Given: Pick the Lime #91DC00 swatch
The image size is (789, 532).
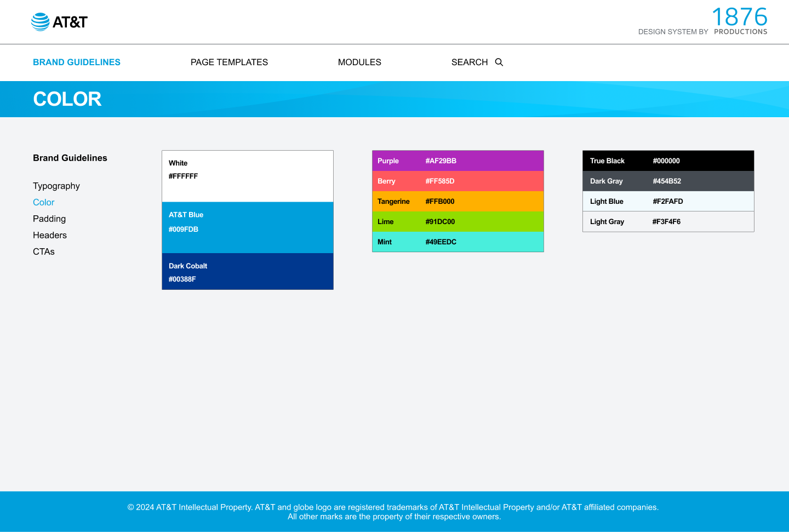Looking at the screenshot, I should 458,222.
